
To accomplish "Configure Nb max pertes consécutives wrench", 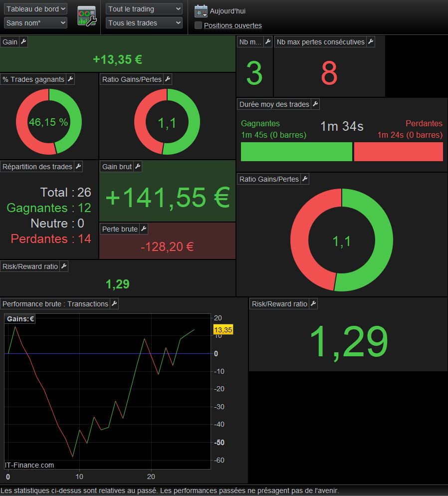I will (371, 42).
